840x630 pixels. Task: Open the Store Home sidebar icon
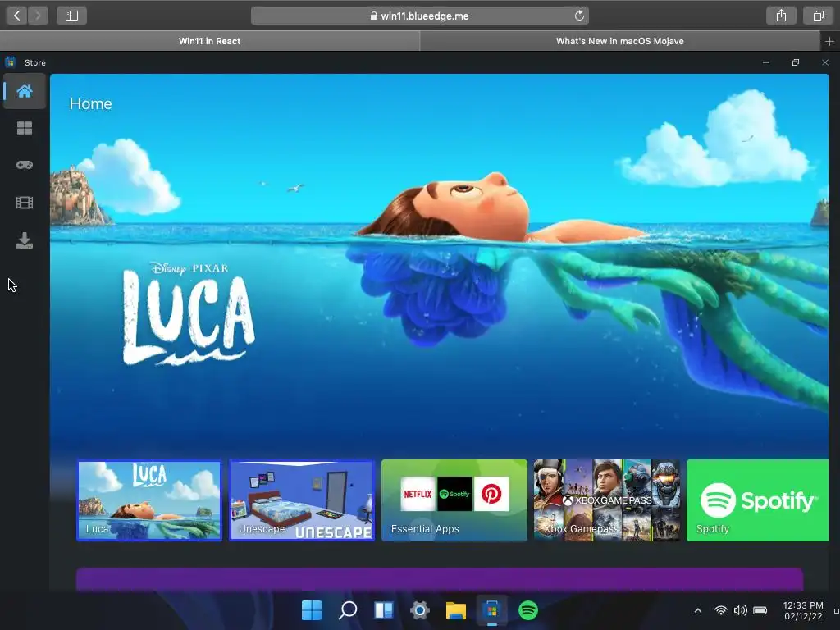coord(24,91)
